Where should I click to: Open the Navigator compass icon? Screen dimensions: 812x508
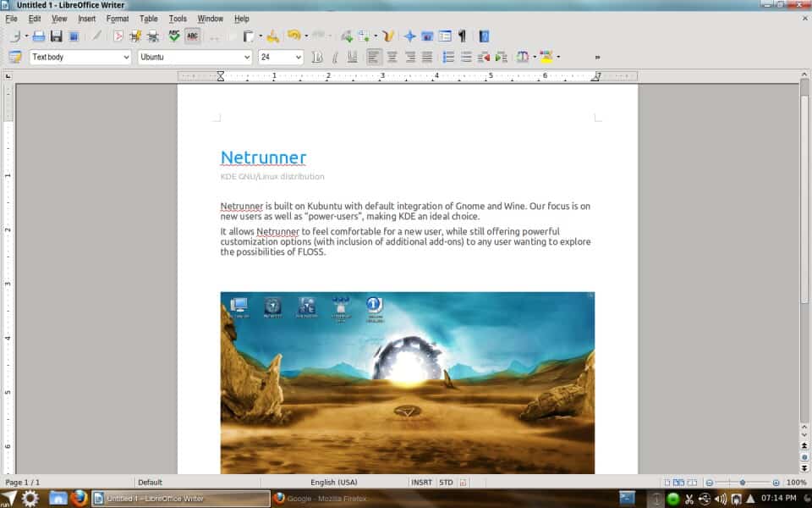coord(409,36)
